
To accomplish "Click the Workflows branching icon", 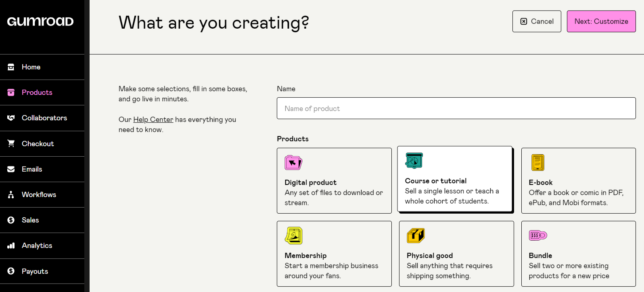I will coord(11,195).
